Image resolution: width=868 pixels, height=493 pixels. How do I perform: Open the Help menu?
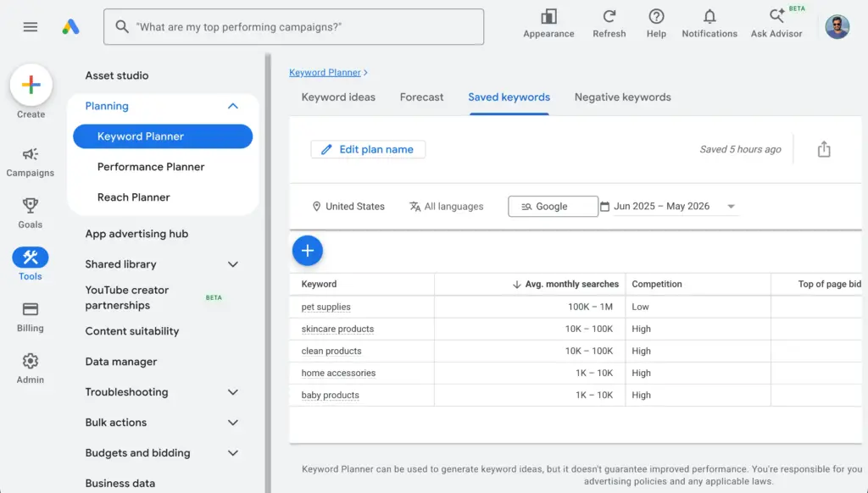[x=656, y=25]
